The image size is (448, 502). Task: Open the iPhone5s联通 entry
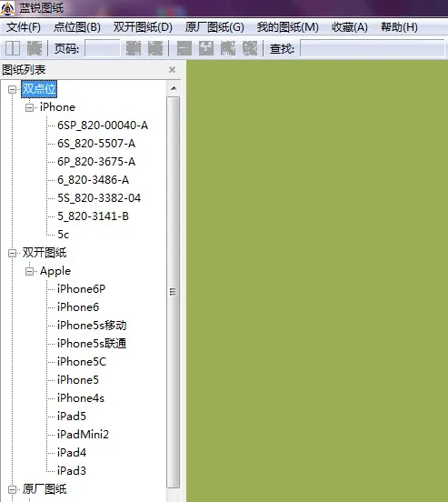[x=92, y=344]
